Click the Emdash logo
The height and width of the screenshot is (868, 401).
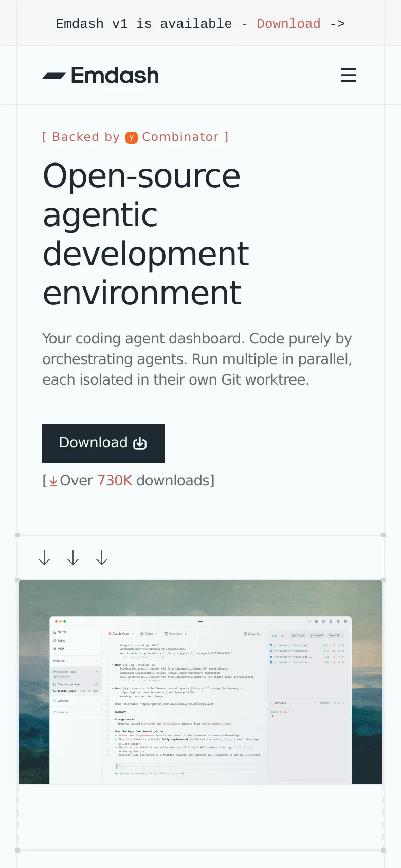coord(101,76)
